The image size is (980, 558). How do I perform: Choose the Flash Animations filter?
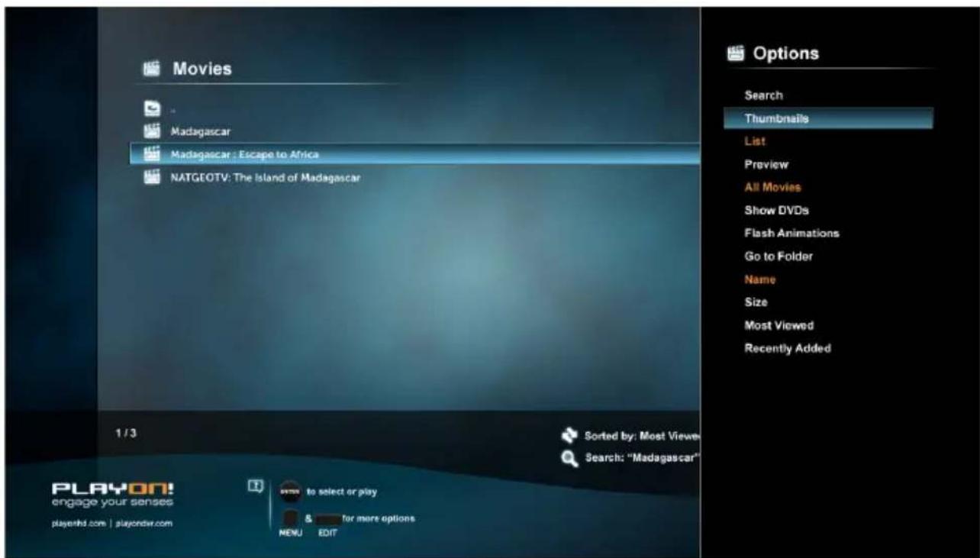pos(792,233)
